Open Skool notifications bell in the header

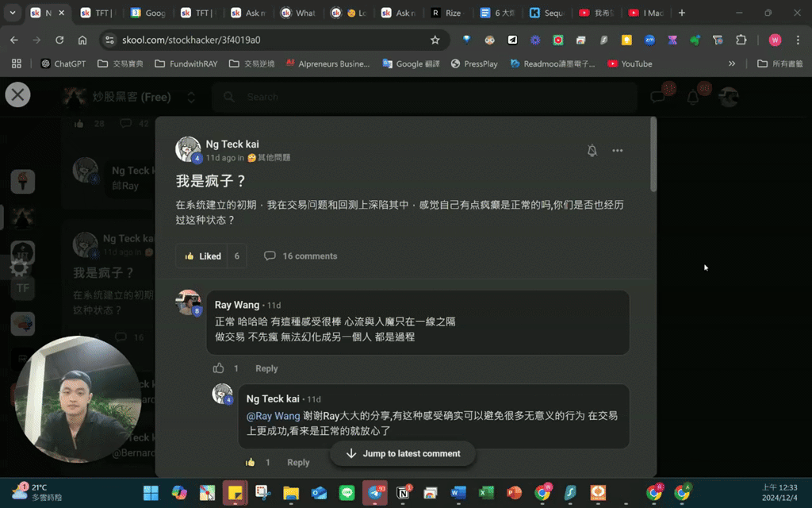(x=691, y=96)
